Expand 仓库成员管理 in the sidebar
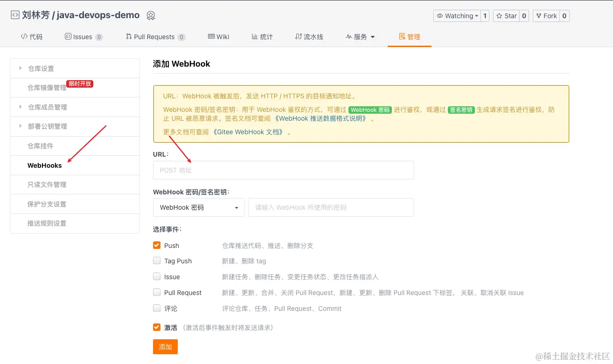613x364 pixels. (75, 107)
